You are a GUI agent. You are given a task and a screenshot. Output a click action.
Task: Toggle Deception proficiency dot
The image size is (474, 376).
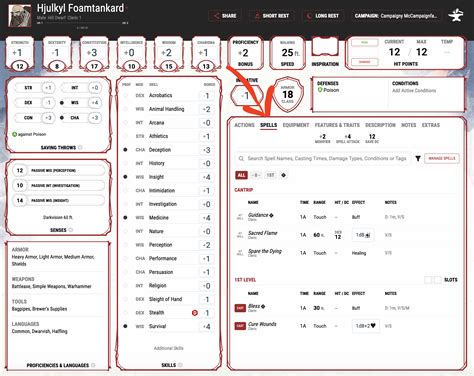point(125,150)
